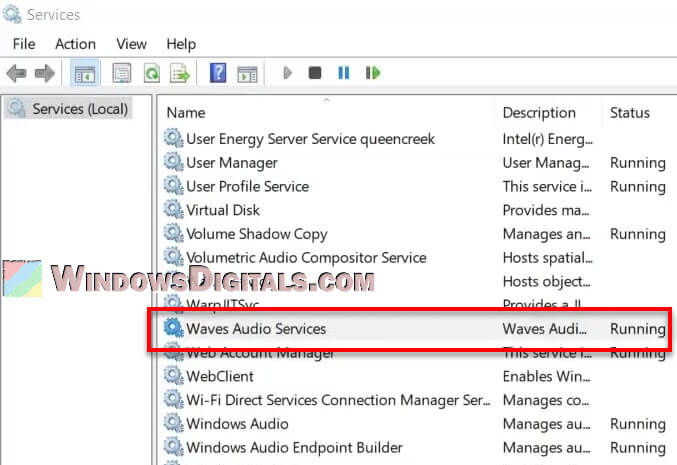The width and height of the screenshot is (677, 465).
Task: Click gear icon of Waves Audio Services
Action: click(174, 328)
